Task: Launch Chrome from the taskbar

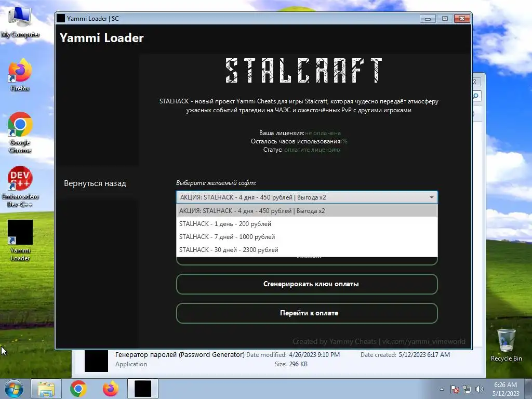Action: pos(78,389)
